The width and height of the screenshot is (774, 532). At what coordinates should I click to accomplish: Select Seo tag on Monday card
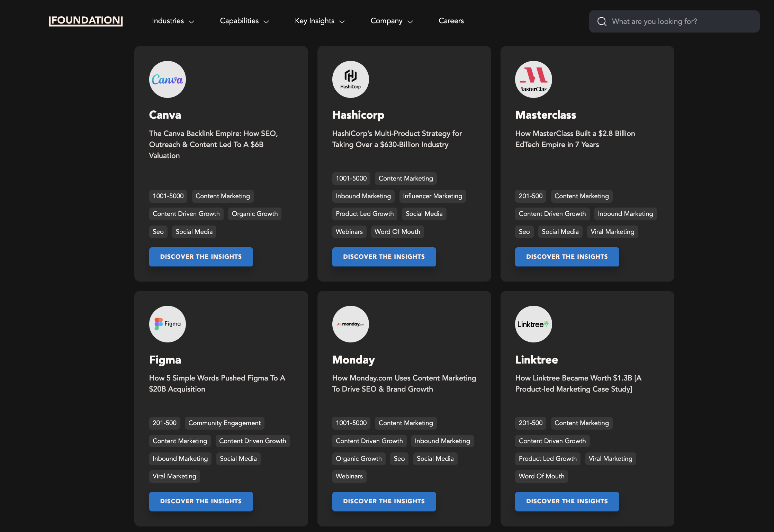pos(399,459)
